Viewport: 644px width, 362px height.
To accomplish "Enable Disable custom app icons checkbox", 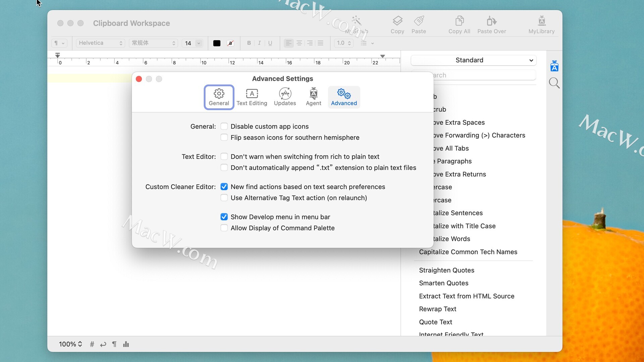I will click(224, 126).
